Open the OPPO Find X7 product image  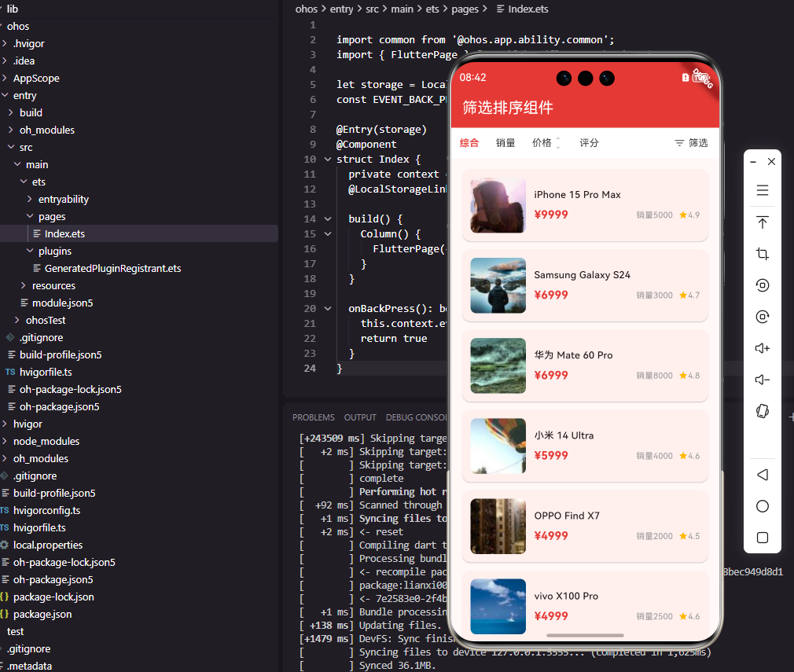tap(498, 526)
